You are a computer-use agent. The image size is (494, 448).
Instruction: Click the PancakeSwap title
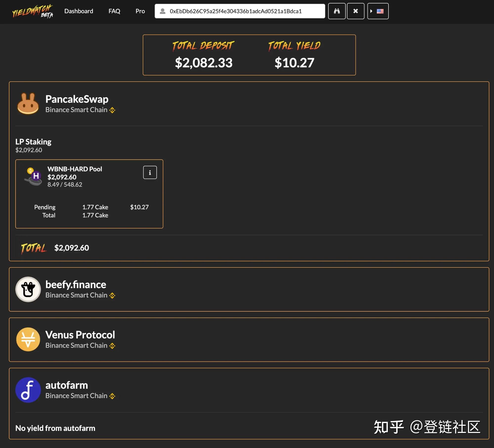[x=77, y=99]
